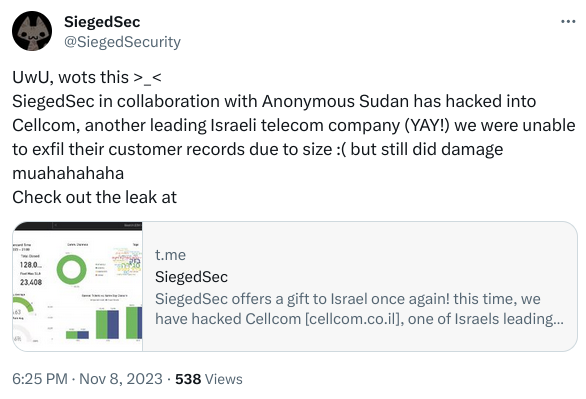Screen dimensions: 586x399
Task: Click the 'Check out the leak at' line
Action: click(x=95, y=197)
